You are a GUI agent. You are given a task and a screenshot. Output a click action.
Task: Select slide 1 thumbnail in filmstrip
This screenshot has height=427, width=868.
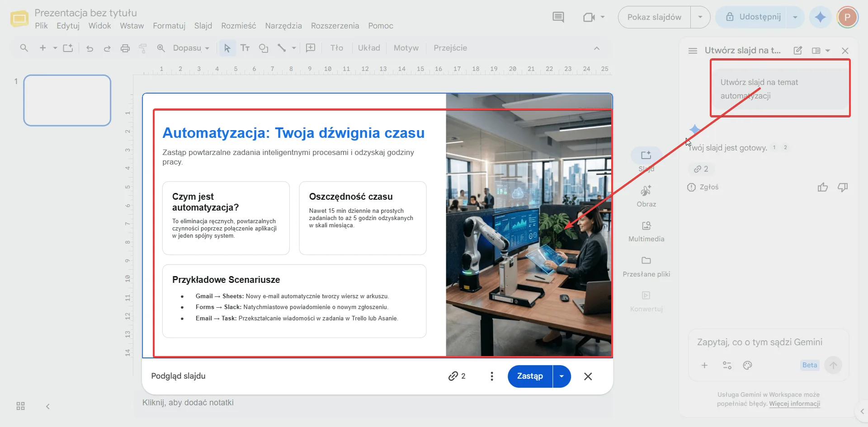pyautogui.click(x=67, y=100)
